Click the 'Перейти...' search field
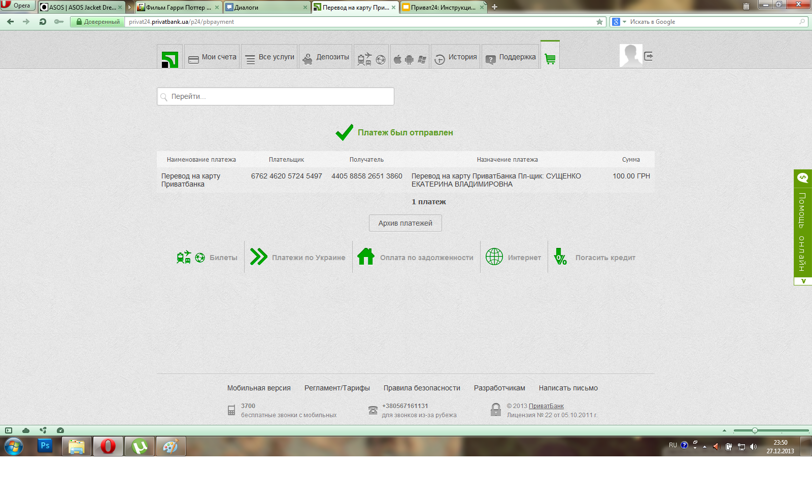 [276, 96]
